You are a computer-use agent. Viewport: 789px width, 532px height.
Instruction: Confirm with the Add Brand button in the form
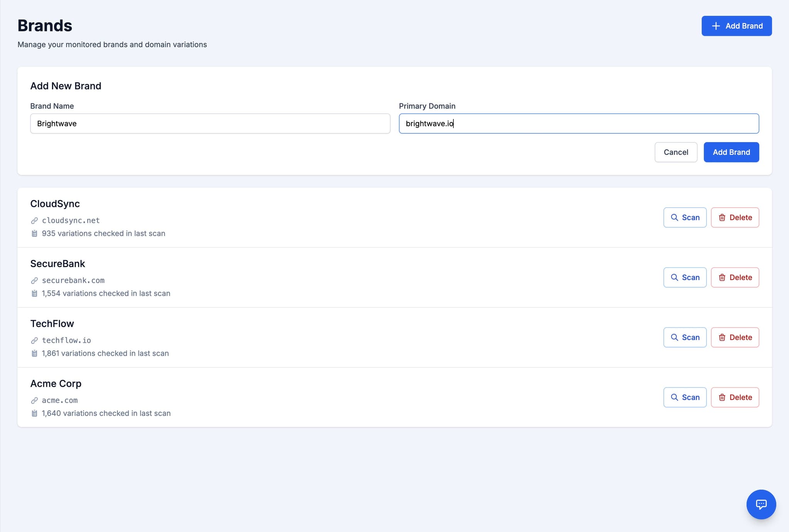(x=731, y=152)
